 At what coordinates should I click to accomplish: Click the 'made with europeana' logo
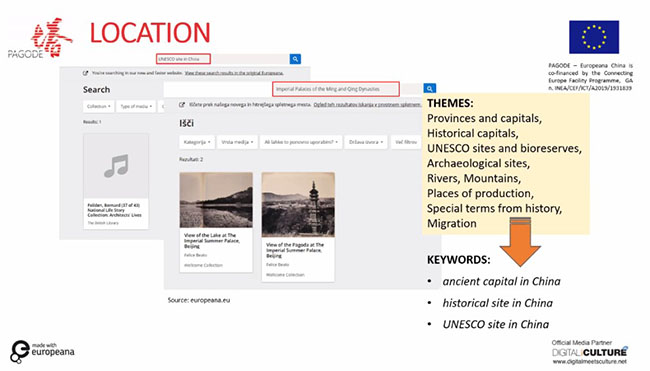click(42, 352)
